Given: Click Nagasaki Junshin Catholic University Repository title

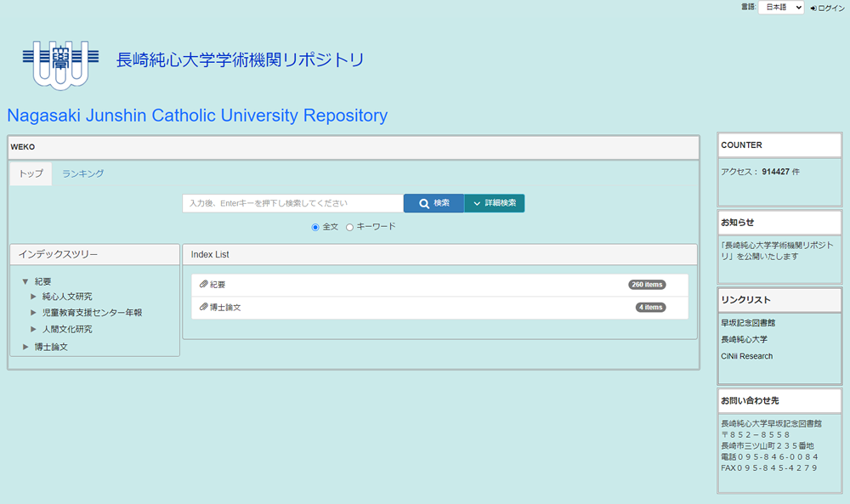Looking at the screenshot, I should [197, 116].
